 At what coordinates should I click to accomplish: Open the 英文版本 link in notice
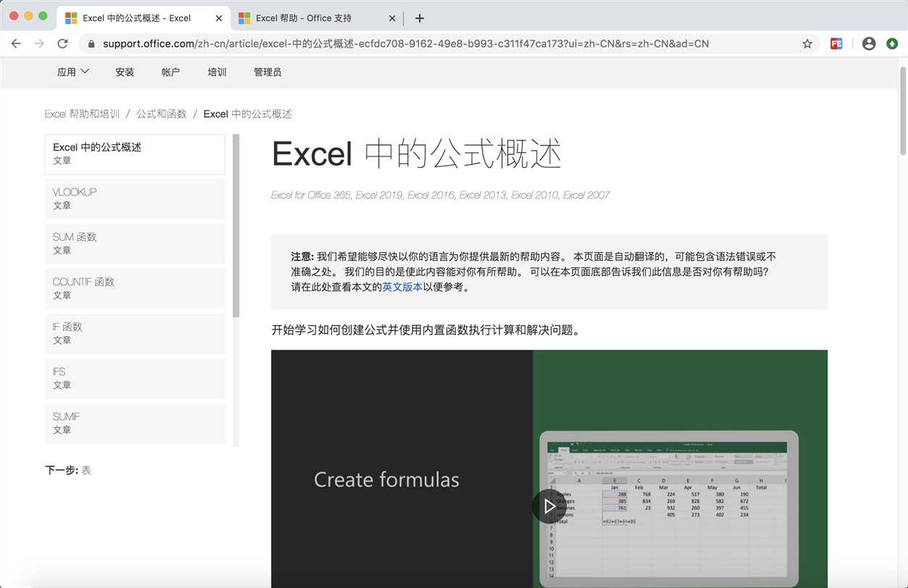pyautogui.click(x=402, y=287)
